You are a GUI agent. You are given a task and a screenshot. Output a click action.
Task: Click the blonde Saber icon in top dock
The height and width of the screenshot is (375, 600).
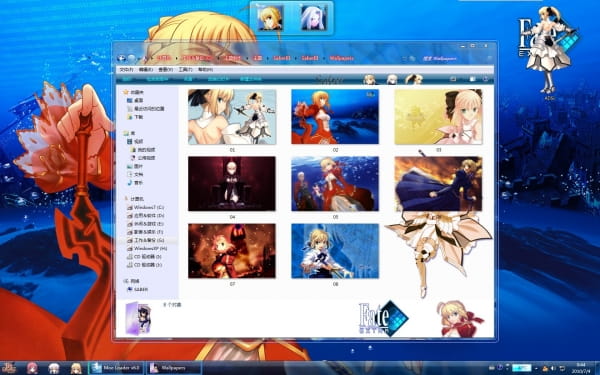[x=271, y=18]
